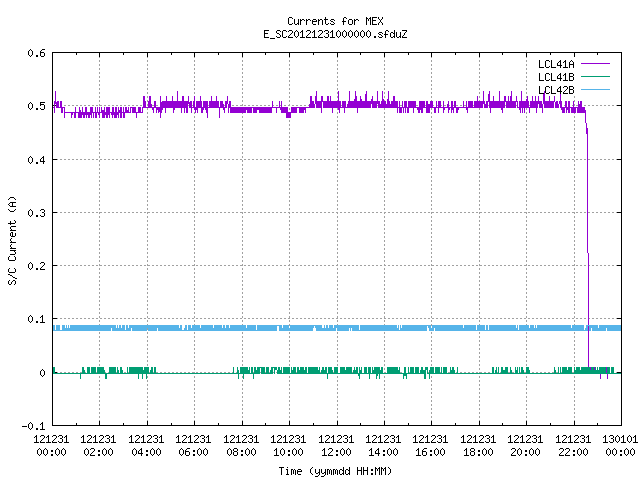Click the x-axis tick label 121231 02:00

point(98,445)
